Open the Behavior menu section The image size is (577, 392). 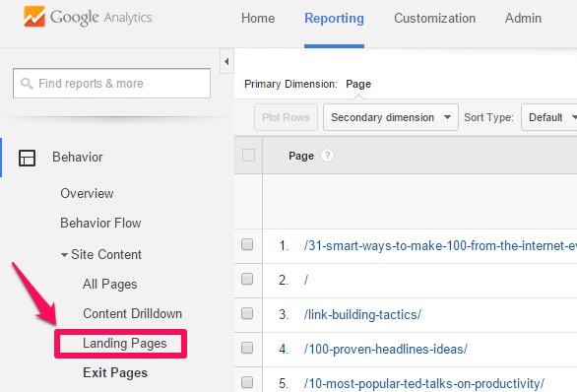click(77, 158)
